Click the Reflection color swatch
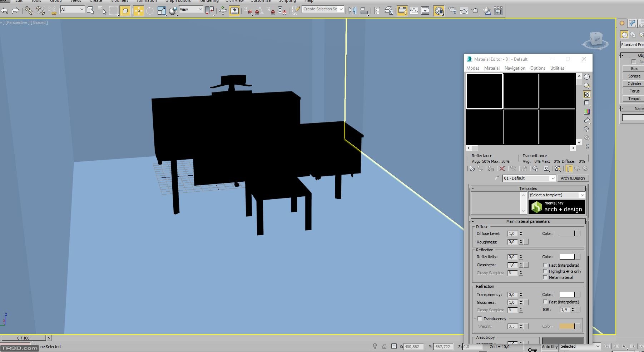Image resolution: width=644 pixels, height=352 pixels. 567,257
